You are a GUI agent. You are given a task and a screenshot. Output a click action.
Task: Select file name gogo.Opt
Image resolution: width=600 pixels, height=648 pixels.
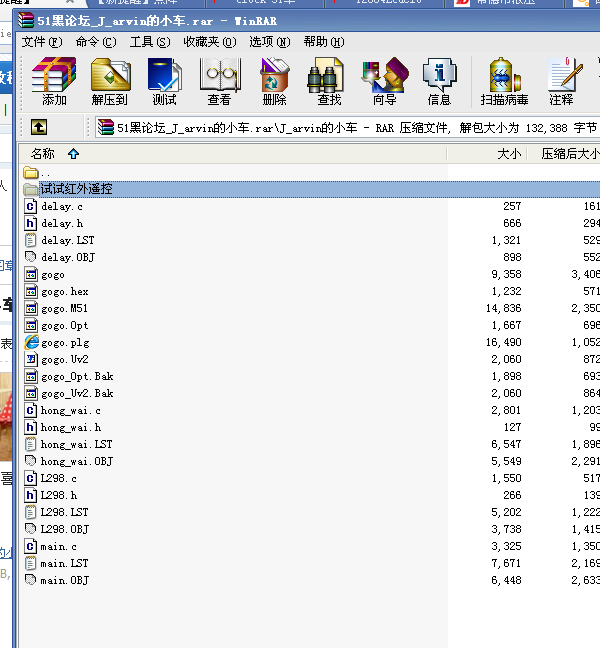click(x=64, y=325)
